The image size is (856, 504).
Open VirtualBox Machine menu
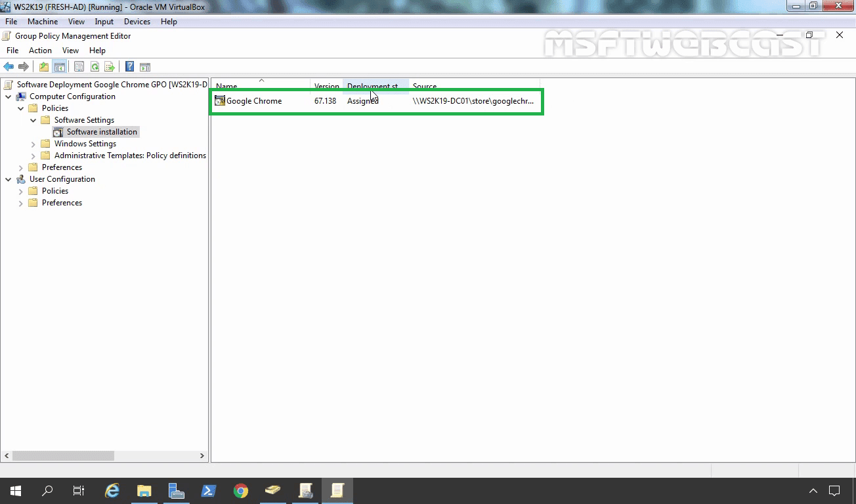pos(43,22)
